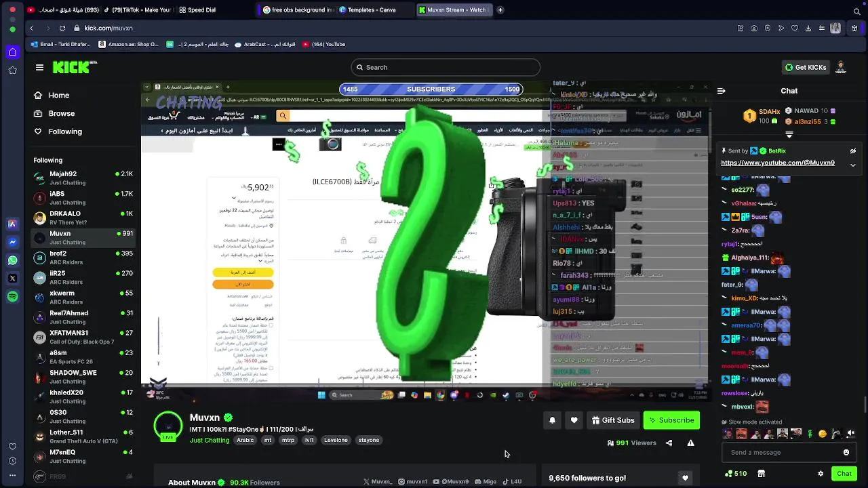The width and height of the screenshot is (868, 488).
Task: Click the Arabic tag below stream
Action: tap(245, 440)
